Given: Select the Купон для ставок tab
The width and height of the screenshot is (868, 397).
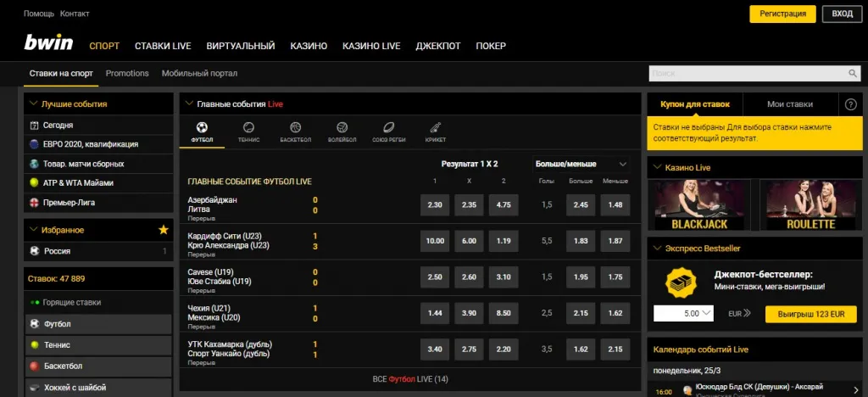Looking at the screenshot, I should pyautogui.click(x=695, y=104).
